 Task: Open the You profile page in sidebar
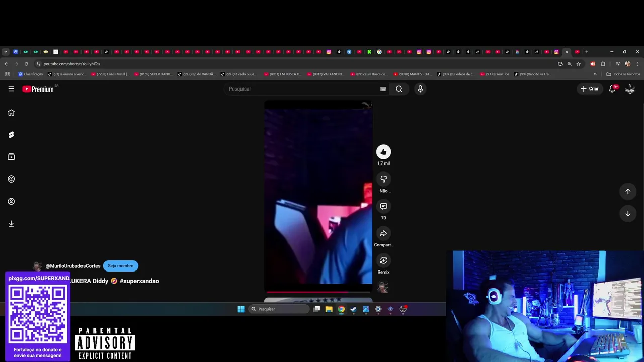(11, 201)
